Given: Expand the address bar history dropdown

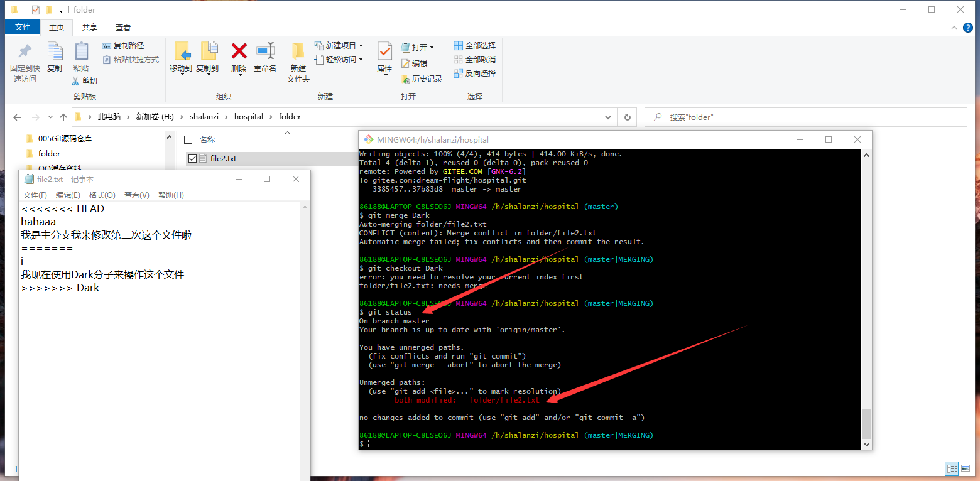Looking at the screenshot, I should (x=607, y=117).
